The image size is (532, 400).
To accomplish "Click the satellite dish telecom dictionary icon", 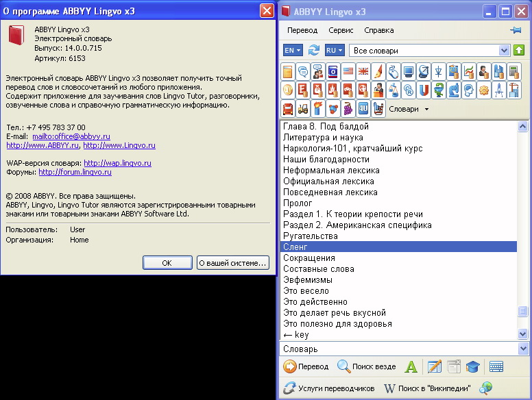I will point(424,71).
